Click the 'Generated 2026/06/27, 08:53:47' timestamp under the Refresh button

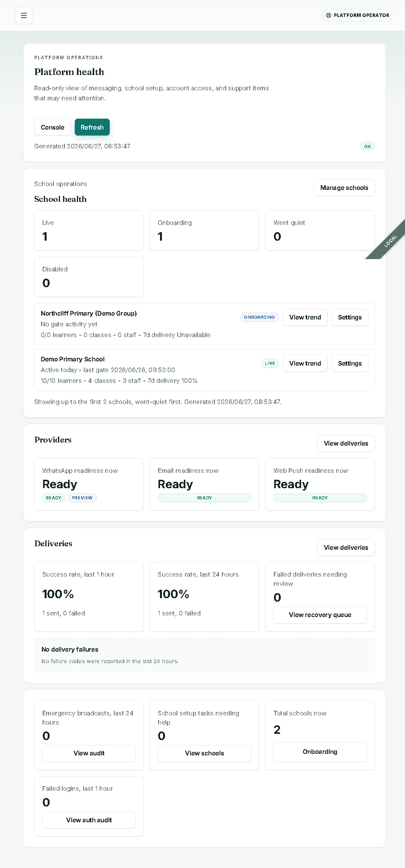tap(82, 146)
